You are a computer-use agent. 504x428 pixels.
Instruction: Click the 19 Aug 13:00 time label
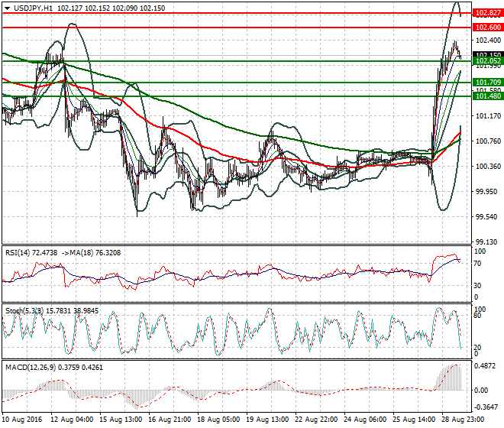click(x=267, y=420)
